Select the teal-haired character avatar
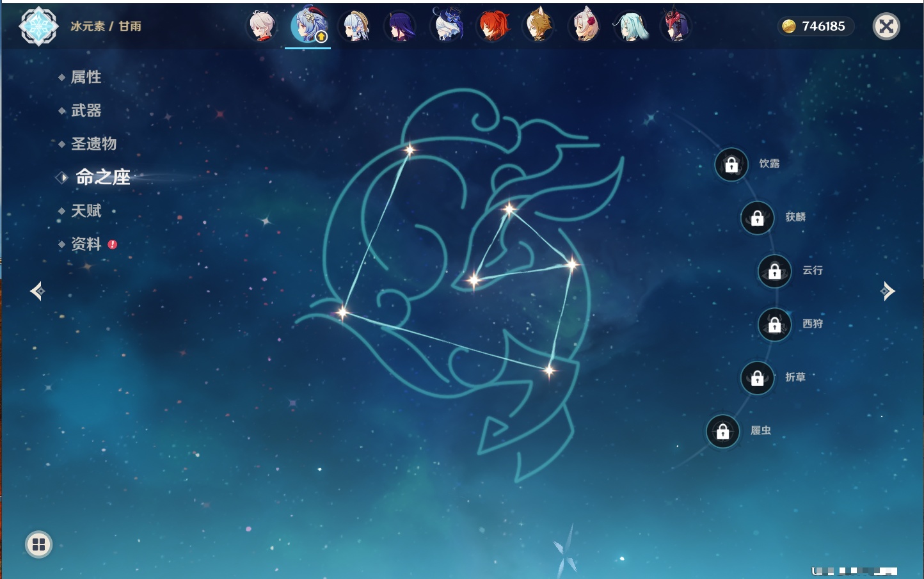The width and height of the screenshot is (924, 579). click(x=632, y=26)
